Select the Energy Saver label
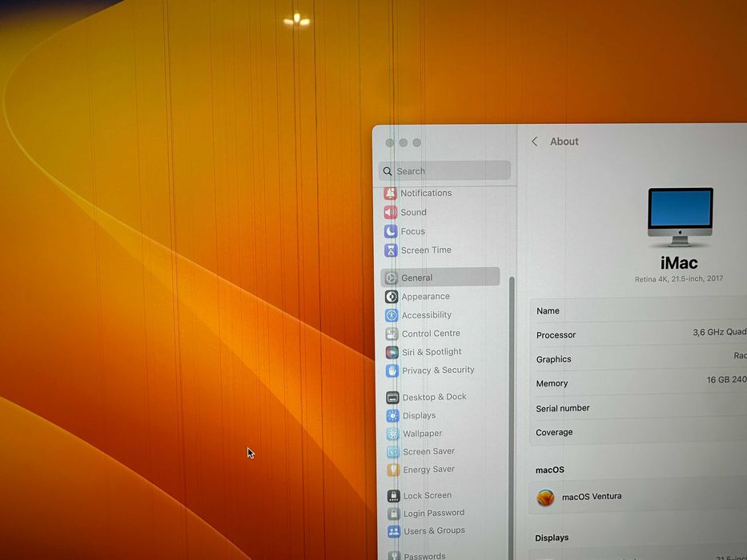747x560 pixels. click(x=429, y=470)
